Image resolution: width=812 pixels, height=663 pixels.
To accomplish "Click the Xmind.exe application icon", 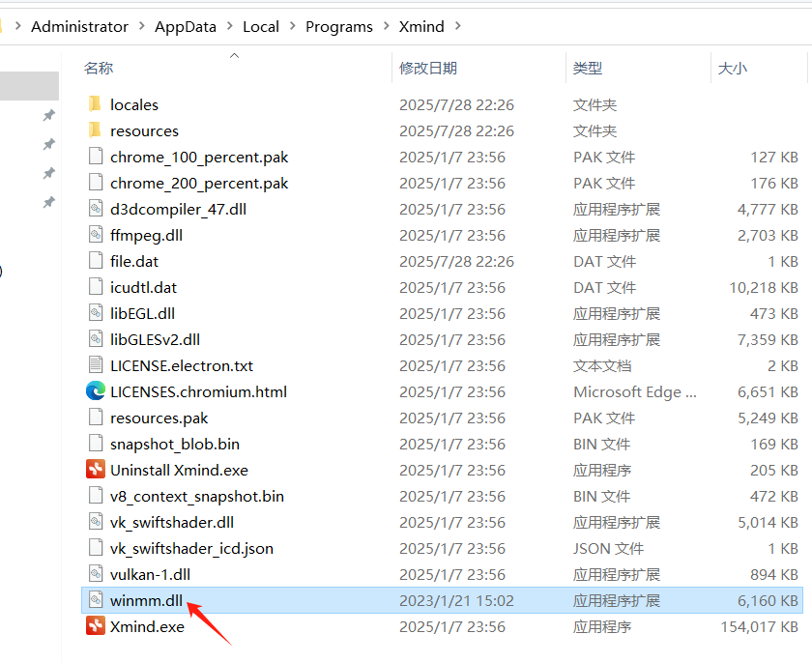I will click(96, 625).
